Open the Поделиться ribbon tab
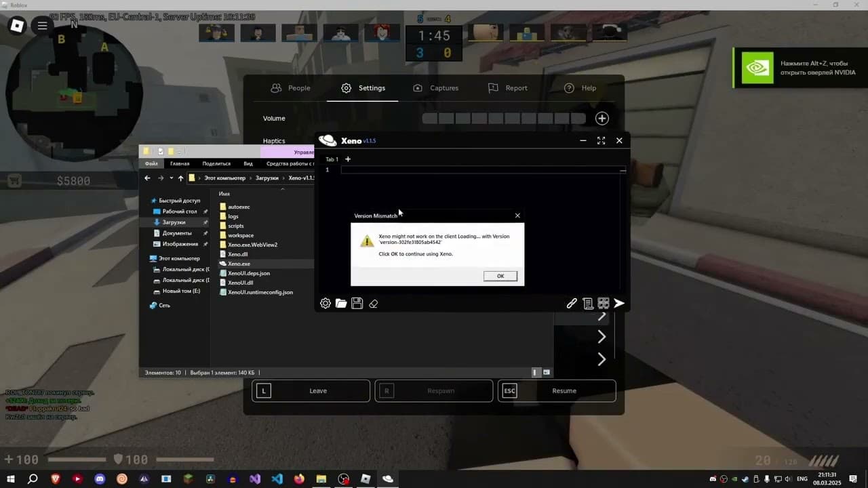Viewport: 868px width, 488px height. coord(216,163)
